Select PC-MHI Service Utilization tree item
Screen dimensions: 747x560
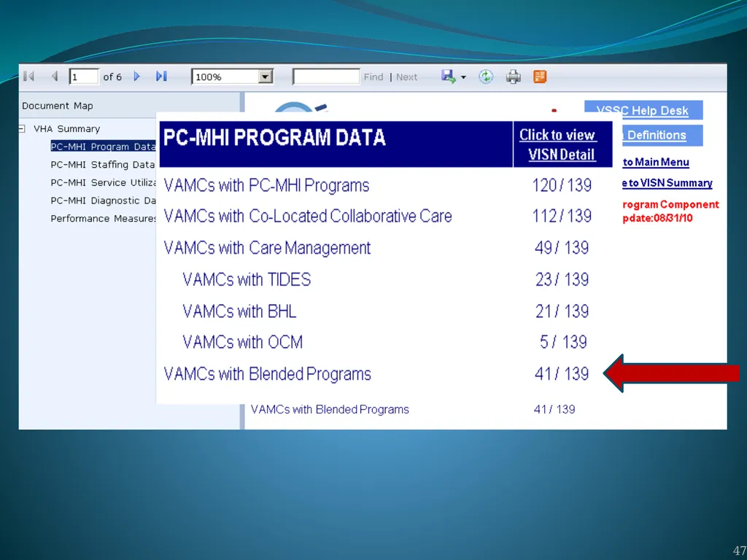[104, 183]
